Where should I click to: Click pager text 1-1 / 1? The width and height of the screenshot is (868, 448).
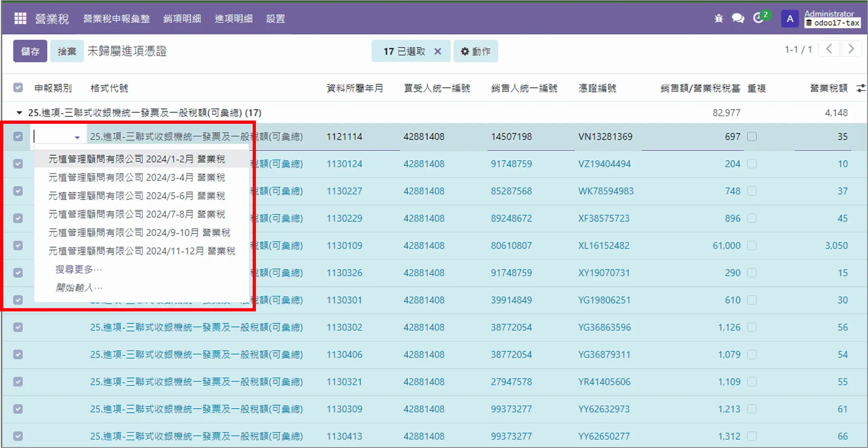tap(798, 49)
